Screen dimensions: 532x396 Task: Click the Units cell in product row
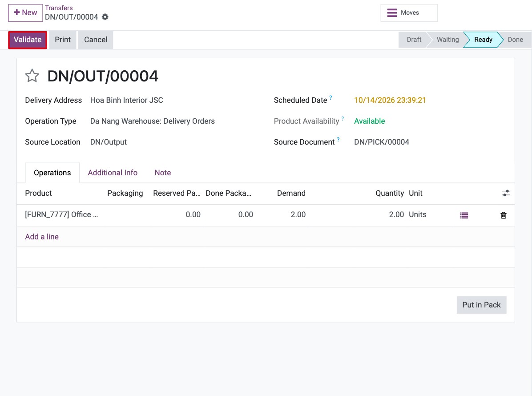[x=417, y=214]
